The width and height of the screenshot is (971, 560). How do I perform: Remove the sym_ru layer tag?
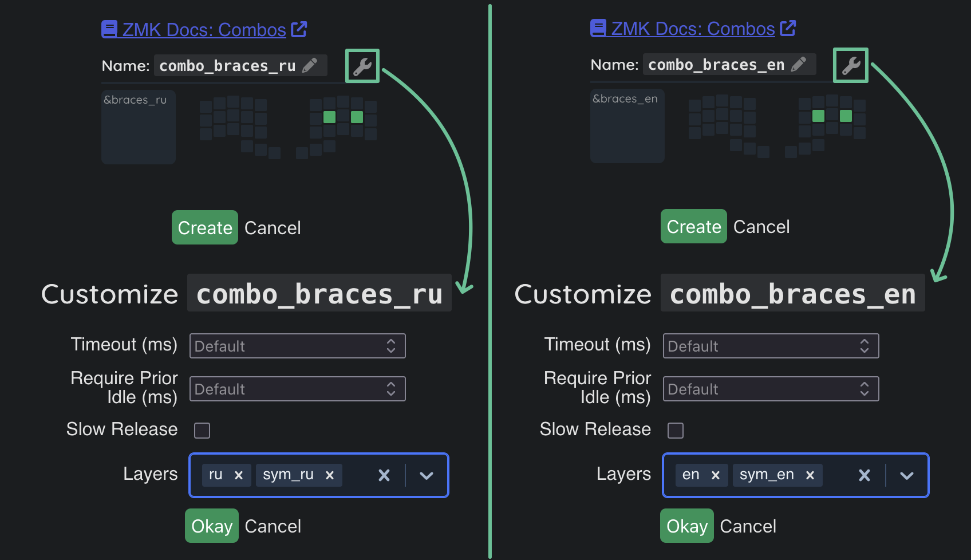pos(330,475)
